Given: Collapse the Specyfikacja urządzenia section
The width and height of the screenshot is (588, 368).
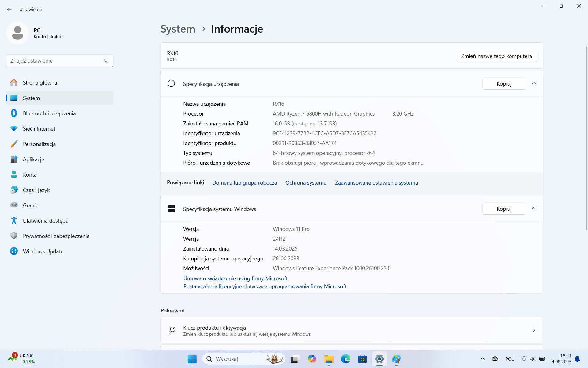Looking at the screenshot, I should pyautogui.click(x=534, y=83).
